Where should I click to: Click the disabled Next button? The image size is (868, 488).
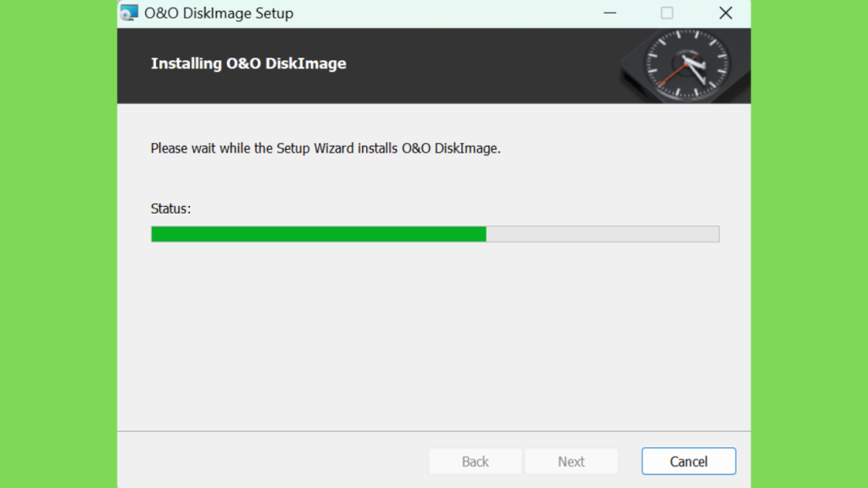(571, 461)
